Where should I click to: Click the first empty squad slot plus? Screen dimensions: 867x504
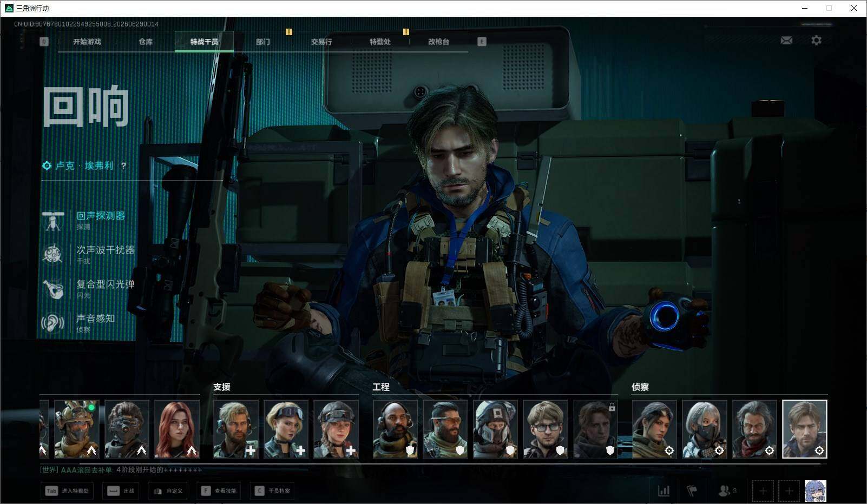(763, 491)
